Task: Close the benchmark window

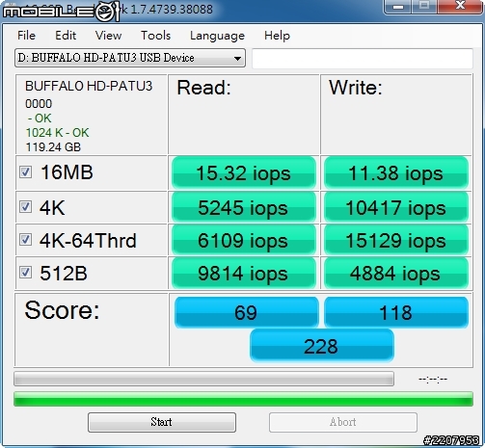Action: coord(460,6)
